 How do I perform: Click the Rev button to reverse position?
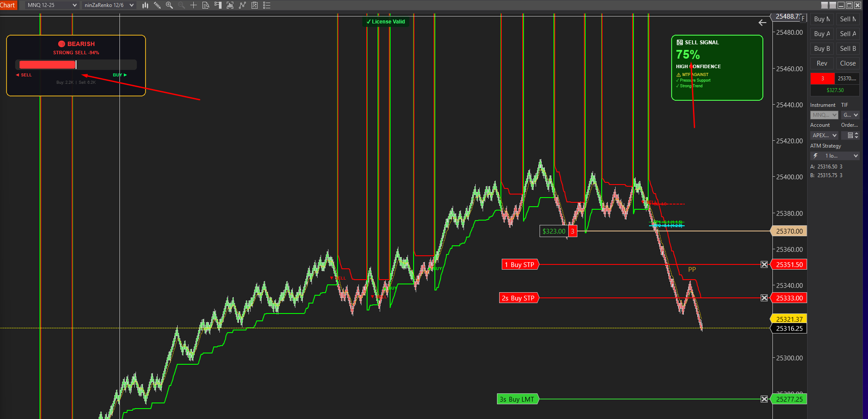point(822,63)
